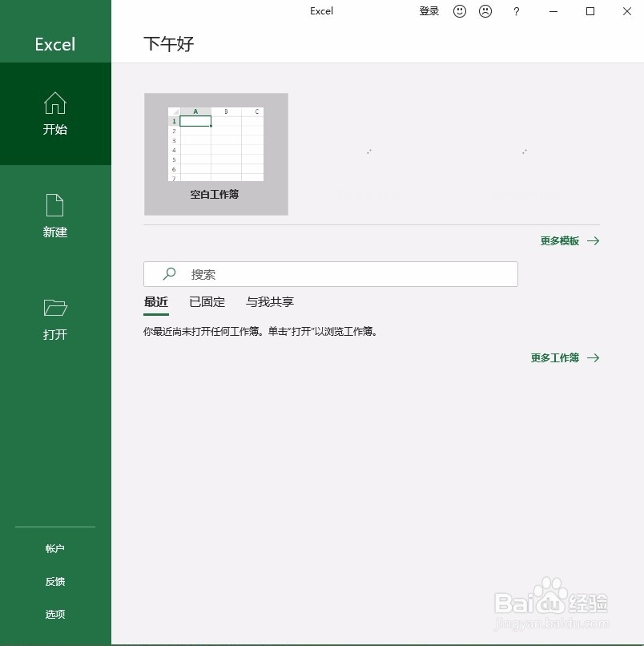Switch to the 已固定 tab

point(207,302)
